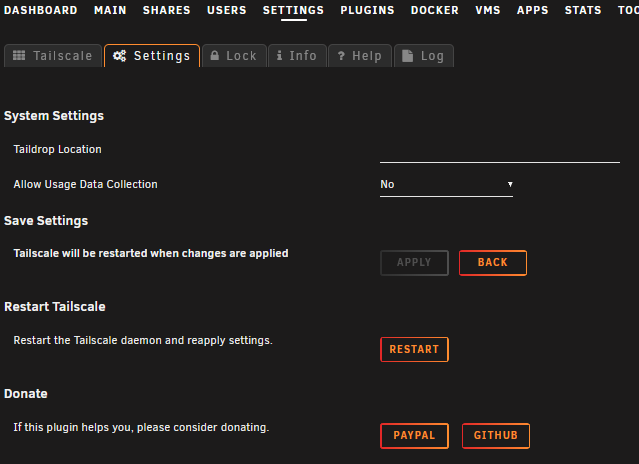Click the arrow of the No dropdown
The image size is (639, 464).
[510, 185]
